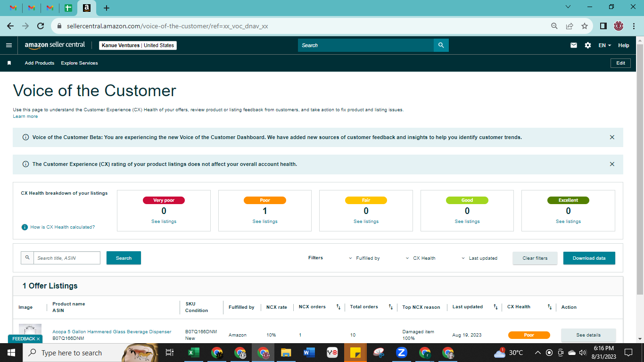Open the Help menu item
Image resolution: width=644 pixels, height=362 pixels.
(624, 45)
